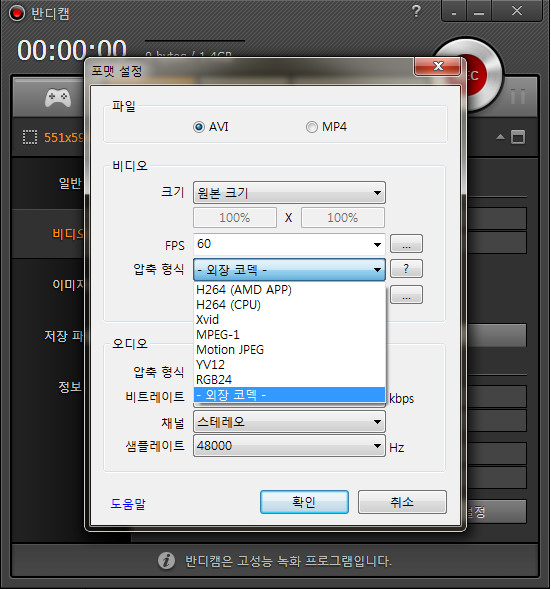The width and height of the screenshot is (551, 590).
Task: Click the codec question mark help button
Action: pos(406,269)
